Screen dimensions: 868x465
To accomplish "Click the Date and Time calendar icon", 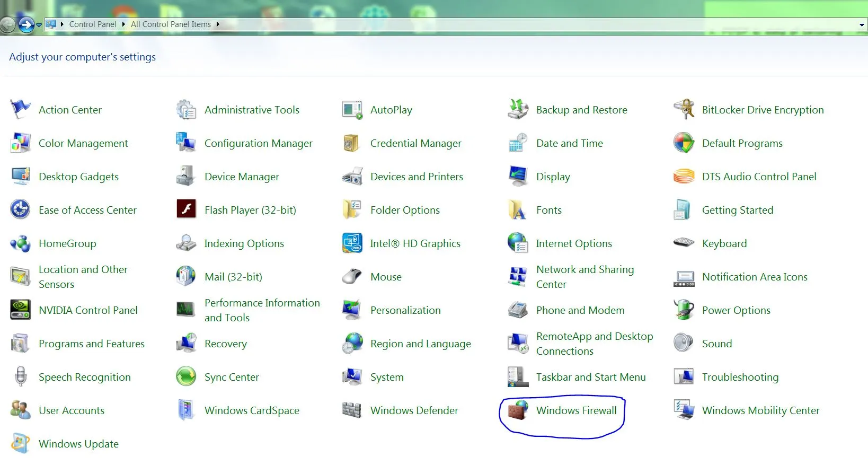I will (x=518, y=143).
